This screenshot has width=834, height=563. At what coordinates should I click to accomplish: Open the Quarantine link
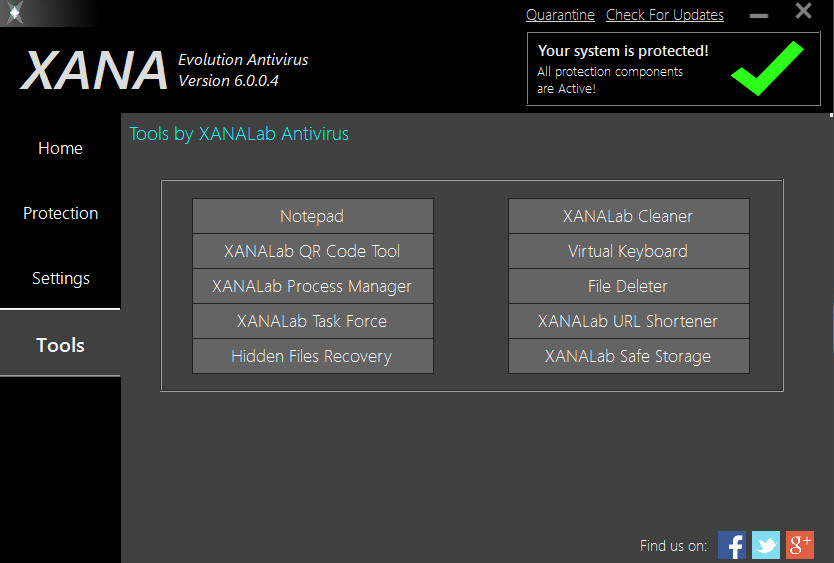pos(560,15)
